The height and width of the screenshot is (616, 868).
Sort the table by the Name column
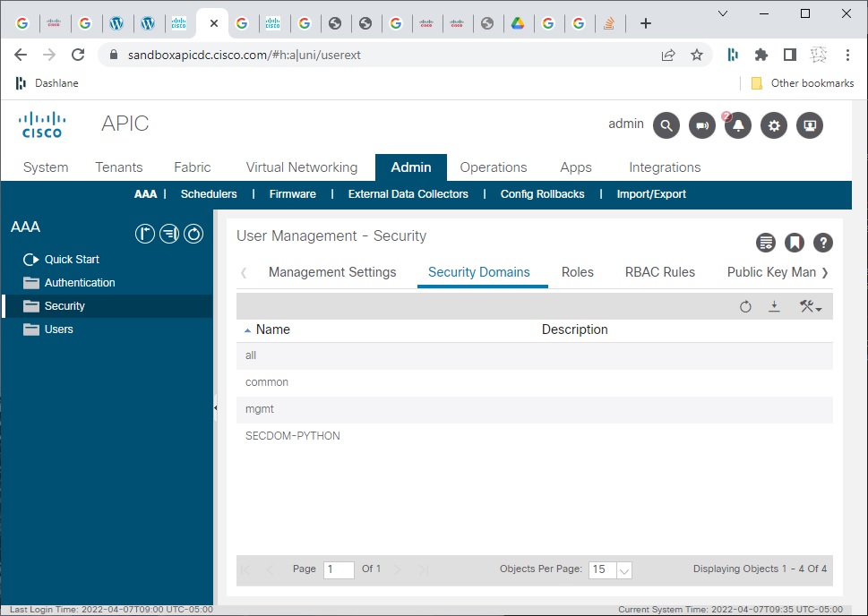point(272,329)
